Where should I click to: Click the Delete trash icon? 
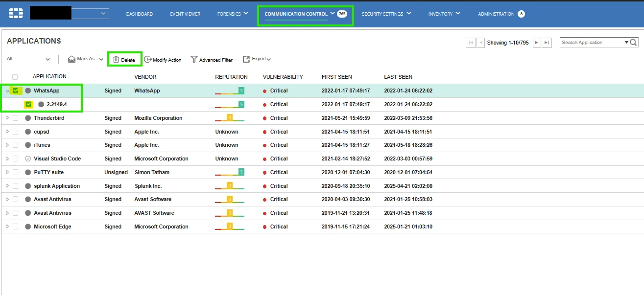116,59
